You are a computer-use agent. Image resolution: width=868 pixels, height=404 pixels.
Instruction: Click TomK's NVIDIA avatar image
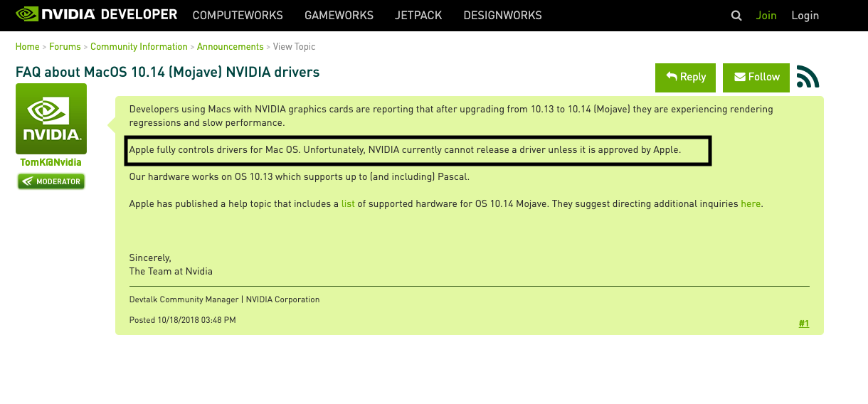pos(51,119)
